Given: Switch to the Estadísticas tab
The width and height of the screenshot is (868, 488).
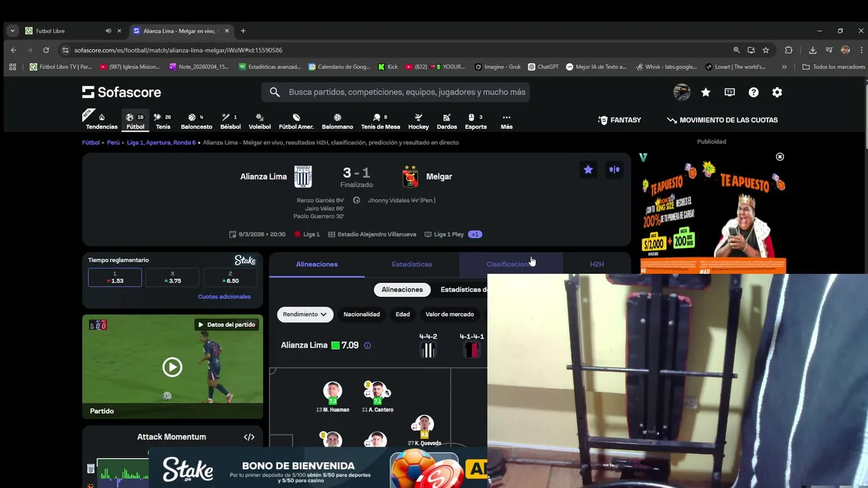Looking at the screenshot, I should 412,264.
